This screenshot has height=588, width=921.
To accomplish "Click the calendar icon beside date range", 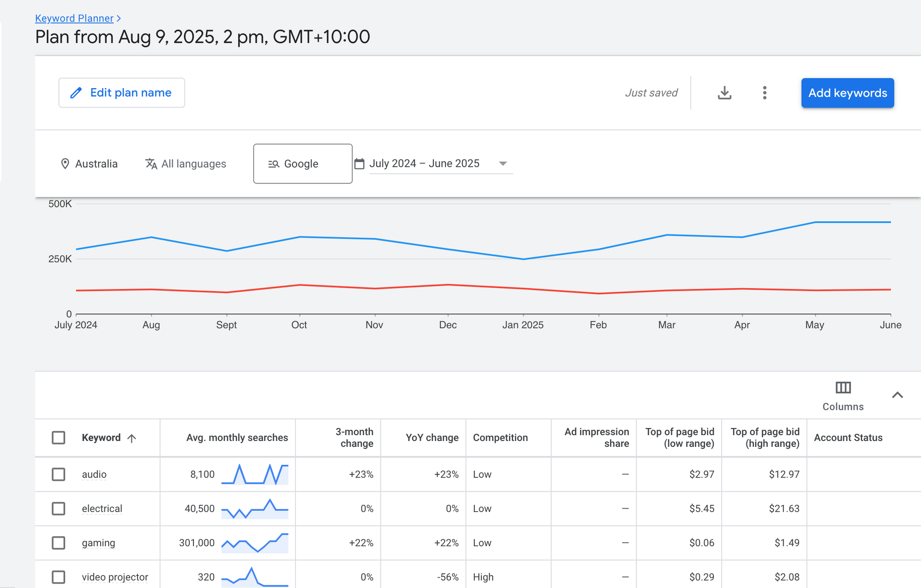I will pos(359,164).
